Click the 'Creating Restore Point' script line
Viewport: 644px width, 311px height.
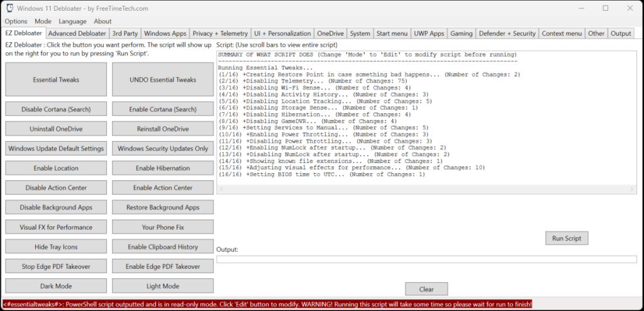369,75
